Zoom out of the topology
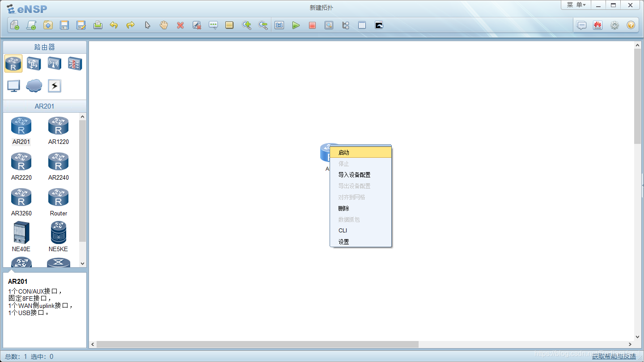This screenshot has height=362, width=644. tap(263, 25)
